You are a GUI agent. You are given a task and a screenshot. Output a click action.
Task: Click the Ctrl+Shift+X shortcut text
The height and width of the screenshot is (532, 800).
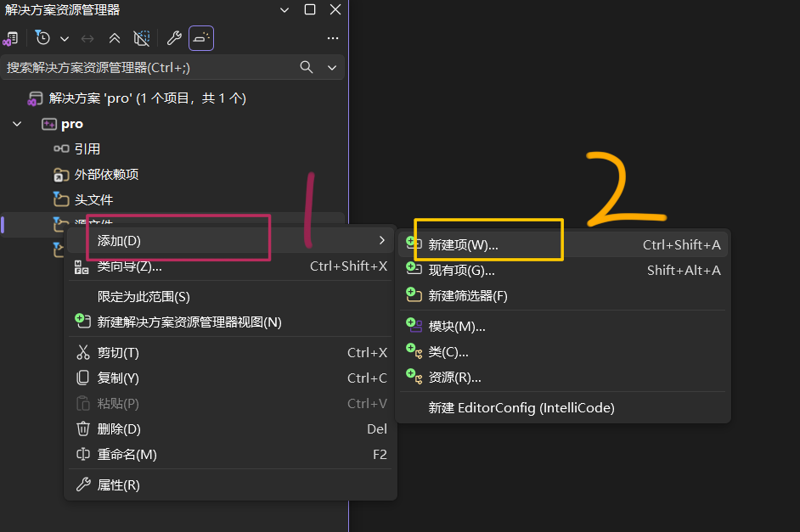pyautogui.click(x=348, y=266)
